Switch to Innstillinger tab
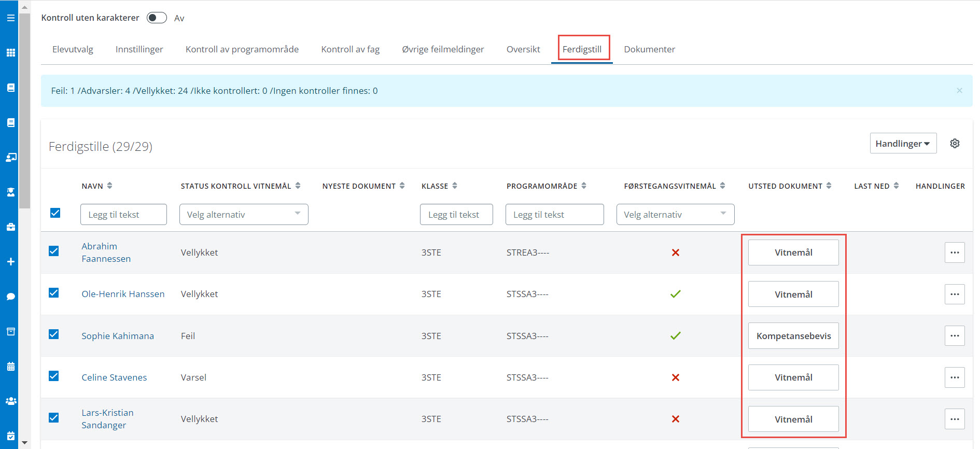 (139, 49)
